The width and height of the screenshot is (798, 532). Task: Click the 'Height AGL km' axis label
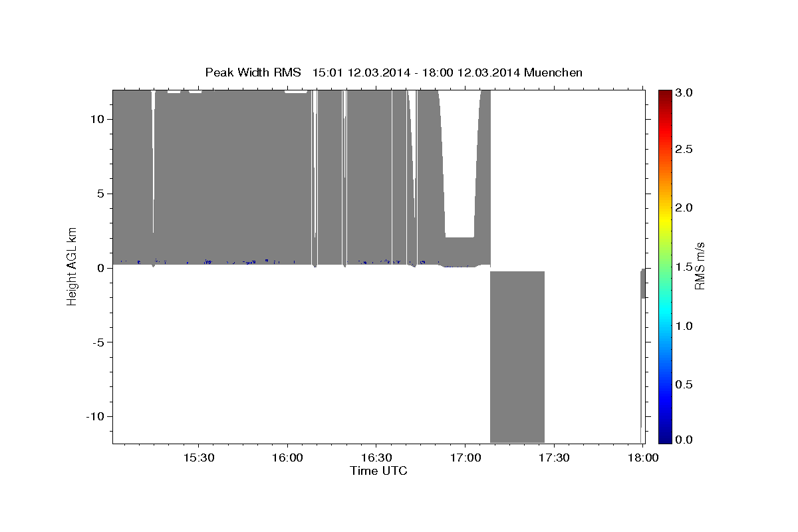coord(72,266)
